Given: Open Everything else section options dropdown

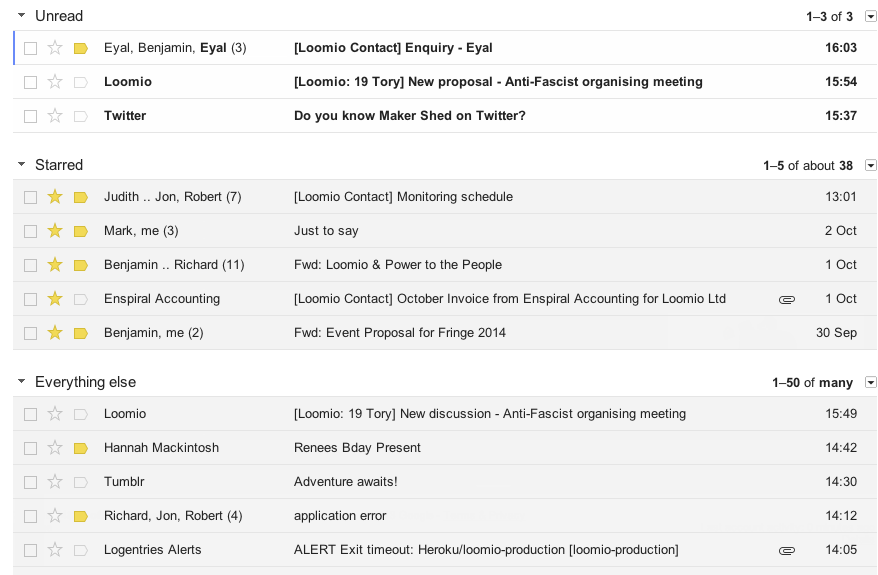Looking at the screenshot, I should click(870, 382).
